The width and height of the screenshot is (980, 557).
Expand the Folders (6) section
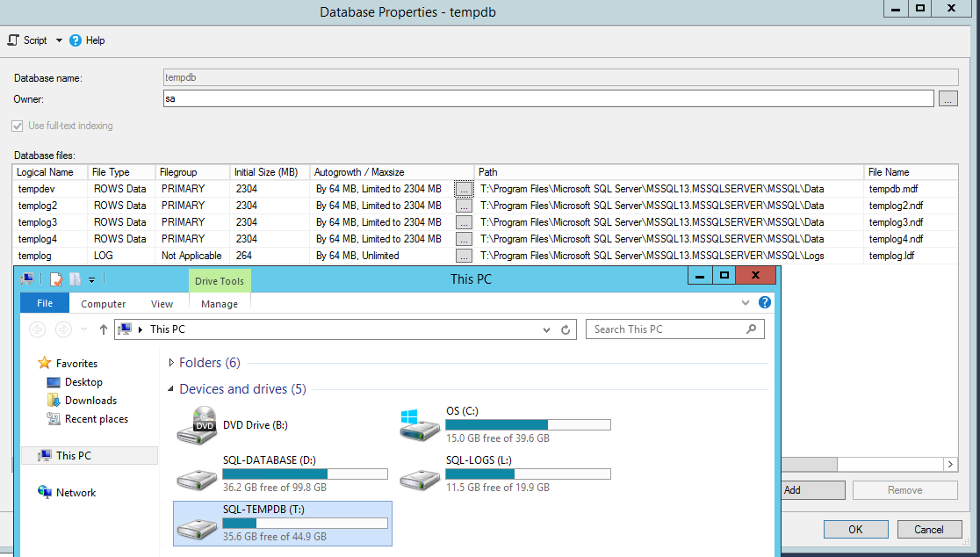(171, 363)
